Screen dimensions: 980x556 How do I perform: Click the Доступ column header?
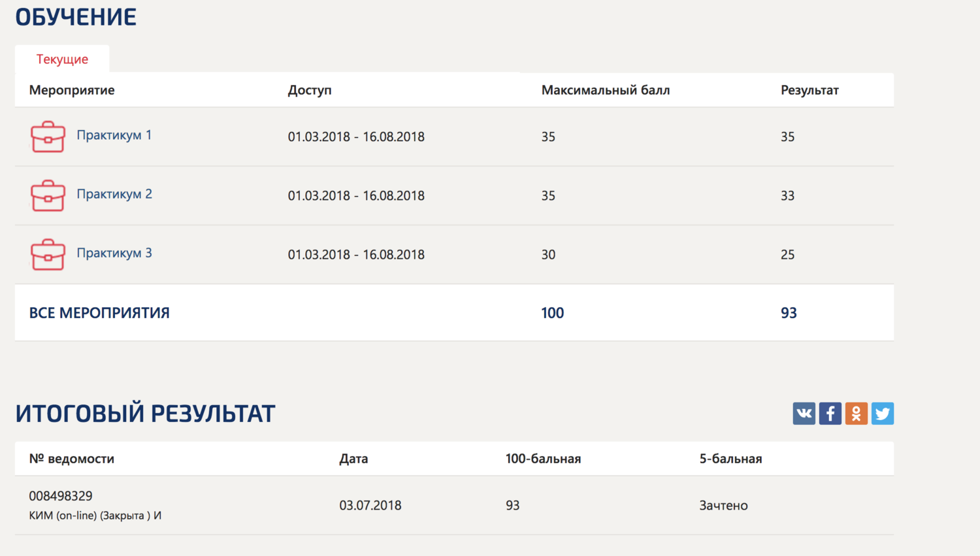310,90
